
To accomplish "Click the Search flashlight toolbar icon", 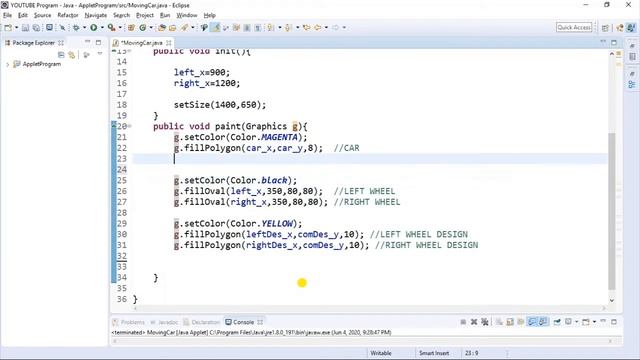I will tap(184, 27).
